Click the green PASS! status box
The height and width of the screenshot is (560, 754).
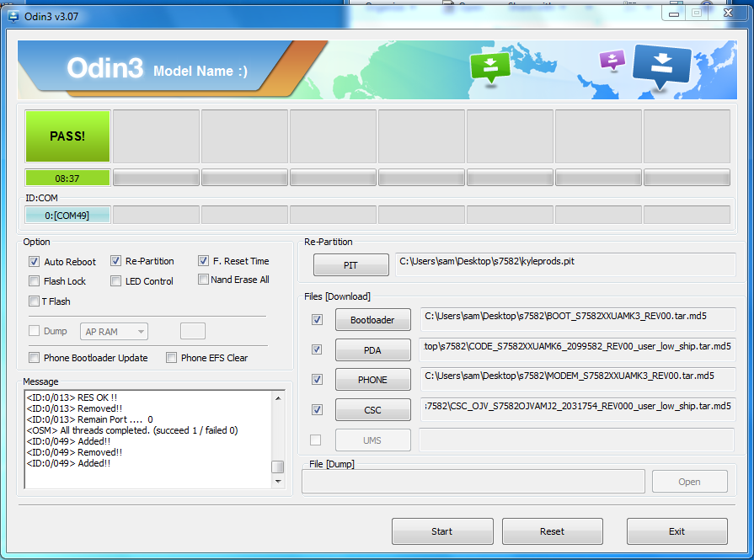pyautogui.click(x=67, y=136)
